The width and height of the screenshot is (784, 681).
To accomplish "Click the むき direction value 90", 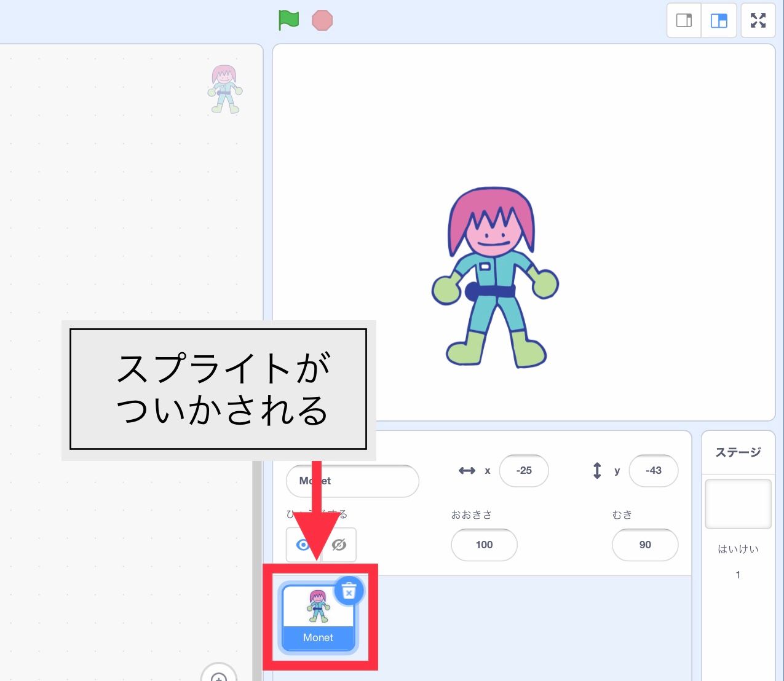I will coord(644,545).
